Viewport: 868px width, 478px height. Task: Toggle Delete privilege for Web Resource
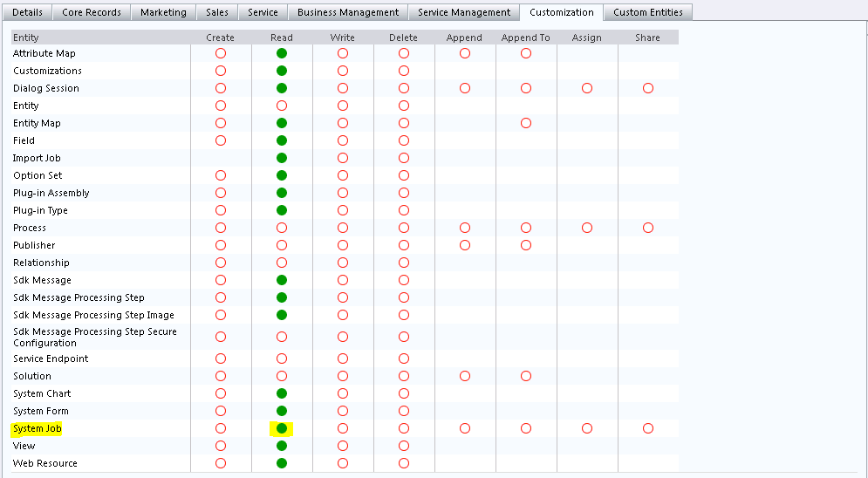pyautogui.click(x=404, y=463)
